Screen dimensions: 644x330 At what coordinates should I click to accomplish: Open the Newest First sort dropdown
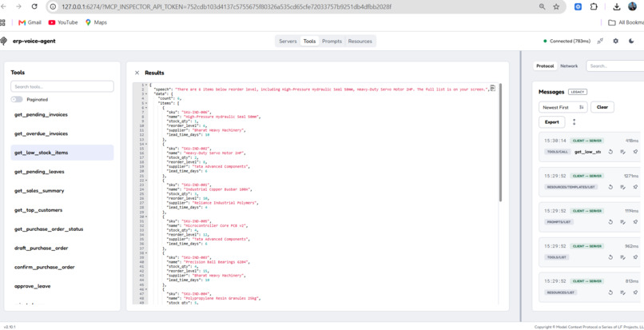click(x=563, y=107)
